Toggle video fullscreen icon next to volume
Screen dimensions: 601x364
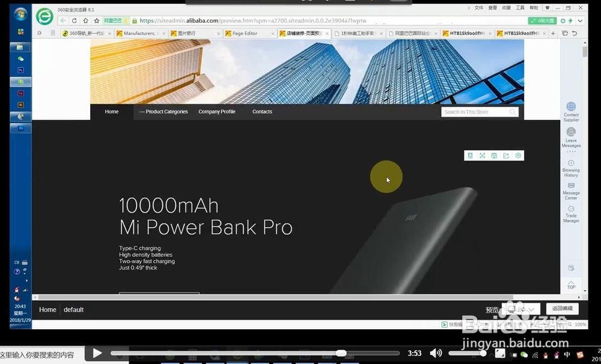point(500,353)
